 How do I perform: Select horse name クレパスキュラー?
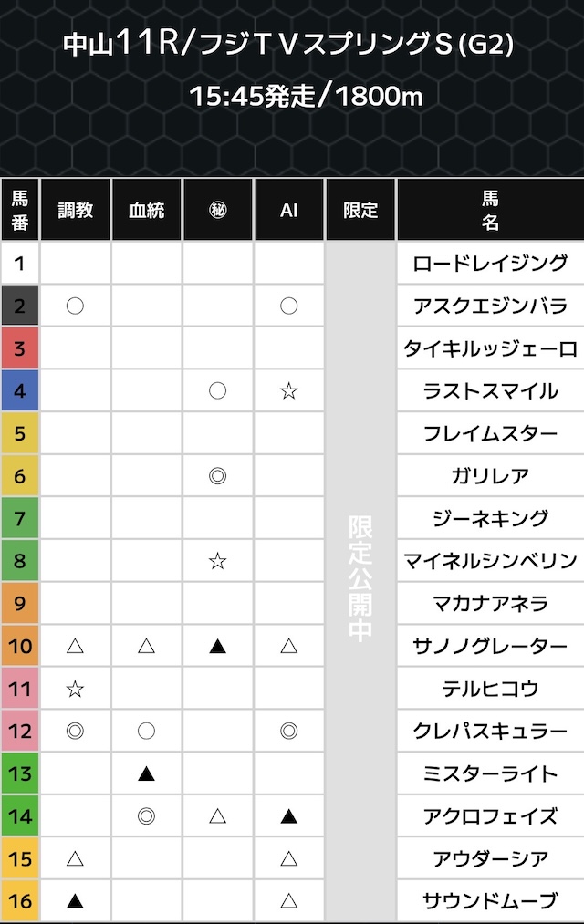(490, 731)
